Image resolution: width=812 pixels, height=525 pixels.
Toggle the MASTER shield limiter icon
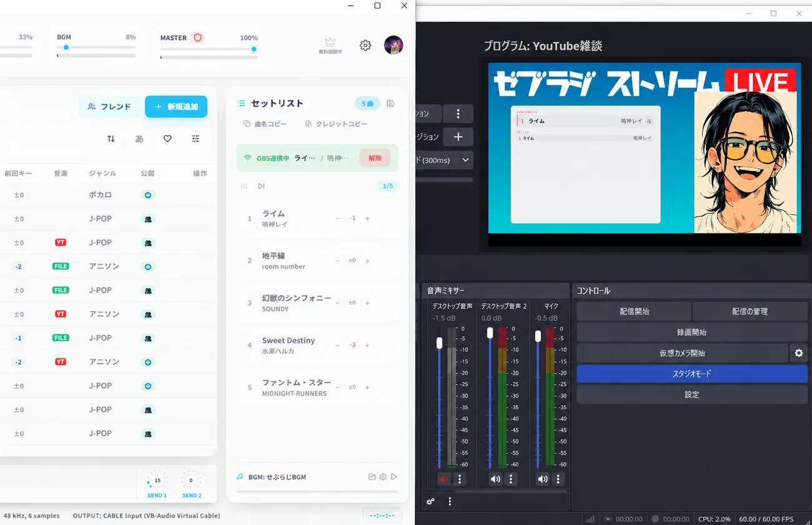197,37
